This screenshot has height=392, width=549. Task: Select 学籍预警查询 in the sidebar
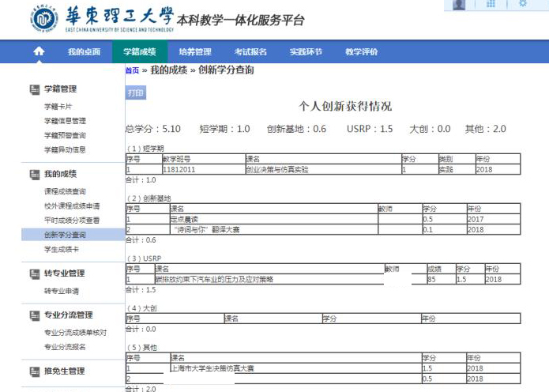click(x=65, y=135)
